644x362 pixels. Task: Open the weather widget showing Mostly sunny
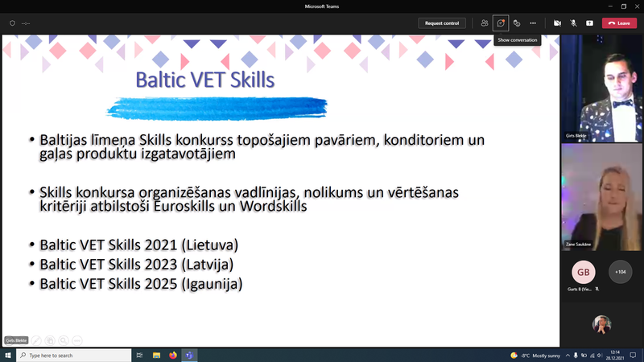(535, 356)
